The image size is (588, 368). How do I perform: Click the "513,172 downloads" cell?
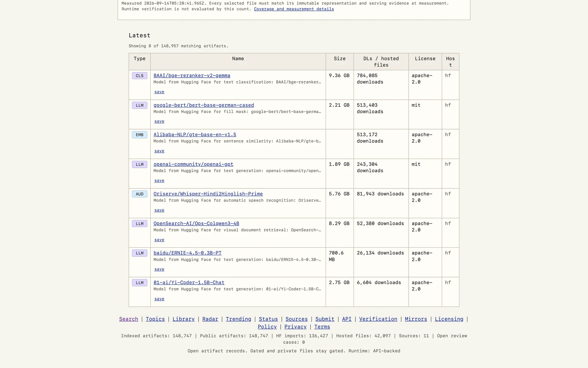coord(381,144)
